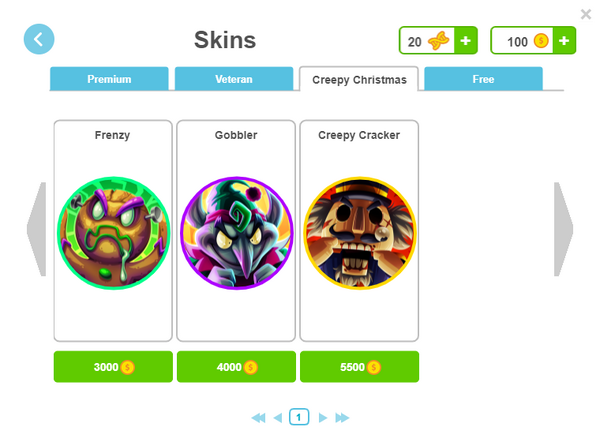Close the Skins window with the X
The width and height of the screenshot is (600, 442).
coord(586,14)
